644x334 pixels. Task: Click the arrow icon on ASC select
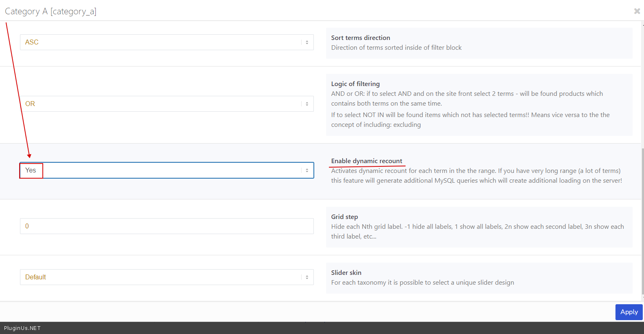click(x=307, y=42)
